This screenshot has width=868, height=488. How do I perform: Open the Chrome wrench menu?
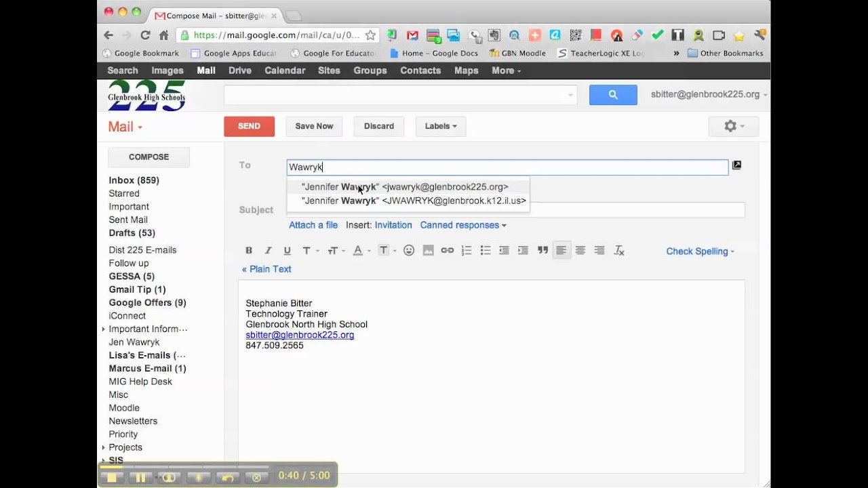coord(759,35)
